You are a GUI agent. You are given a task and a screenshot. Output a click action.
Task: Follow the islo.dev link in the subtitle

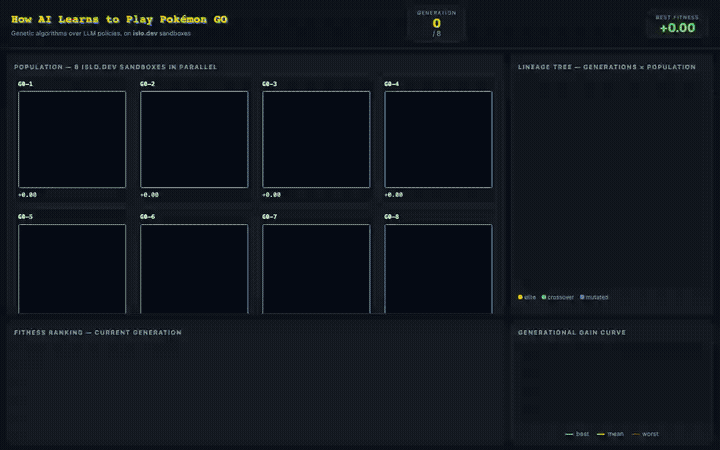(145, 34)
